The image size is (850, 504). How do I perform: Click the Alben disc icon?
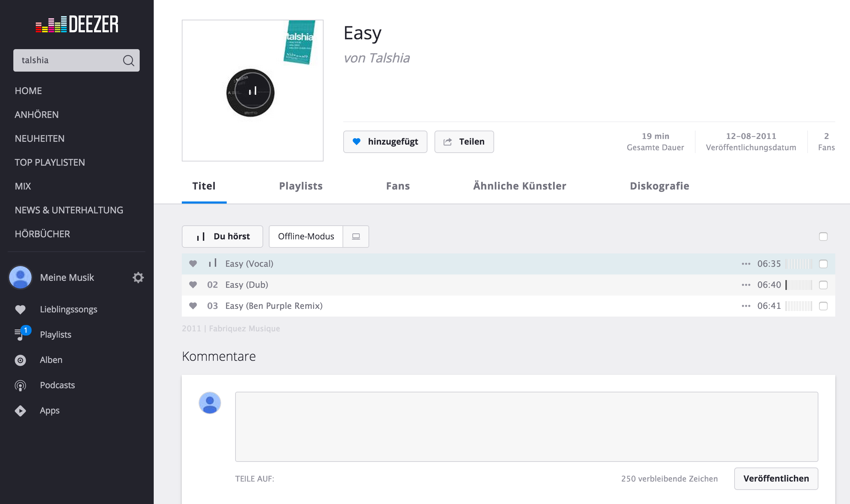[x=20, y=360]
